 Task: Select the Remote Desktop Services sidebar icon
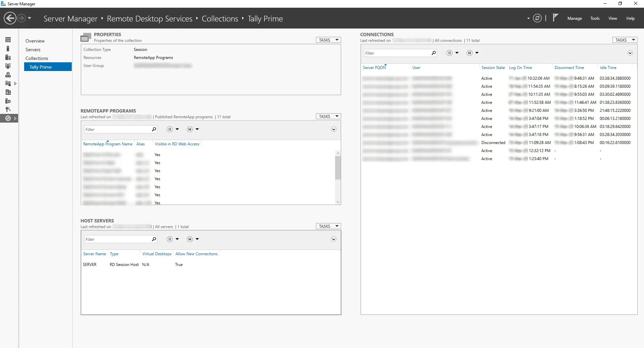click(x=8, y=118)
